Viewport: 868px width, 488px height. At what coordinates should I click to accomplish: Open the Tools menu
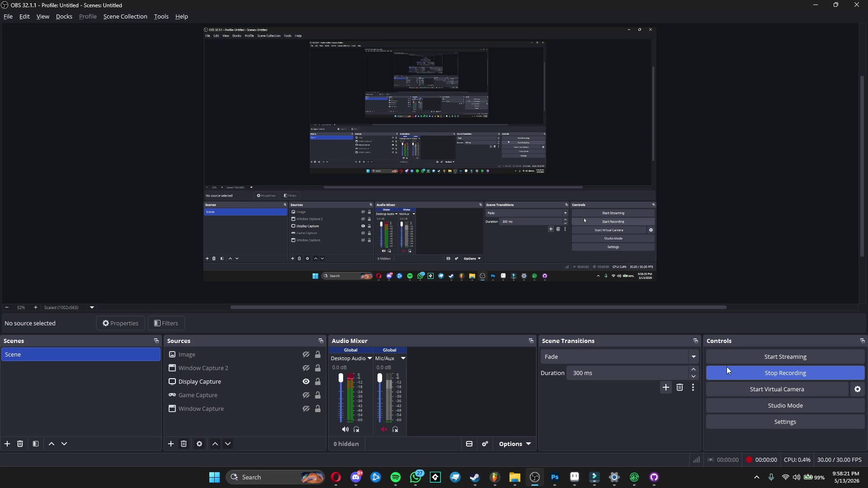pos(161,16)
